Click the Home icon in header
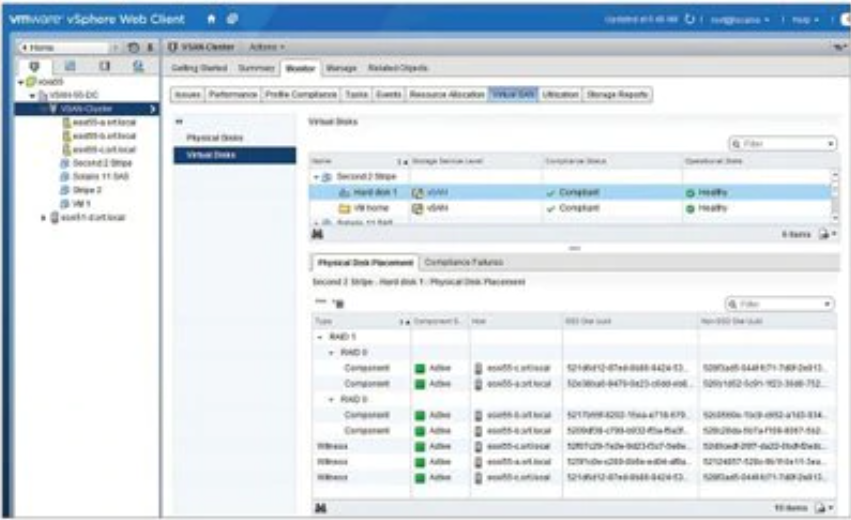 pos(211,18)
